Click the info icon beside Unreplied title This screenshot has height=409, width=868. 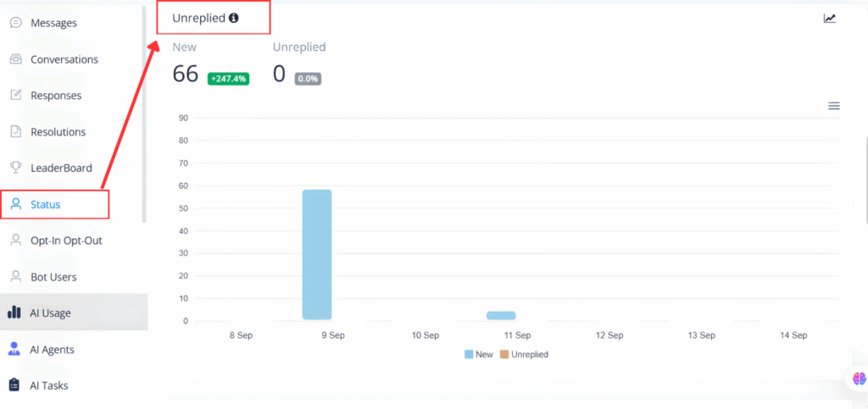pyautogui.click(x=234, y=18)
